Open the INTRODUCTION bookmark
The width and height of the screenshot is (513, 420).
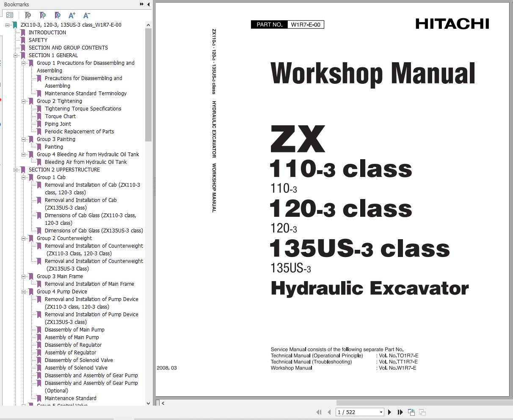[x=47, y=33]
